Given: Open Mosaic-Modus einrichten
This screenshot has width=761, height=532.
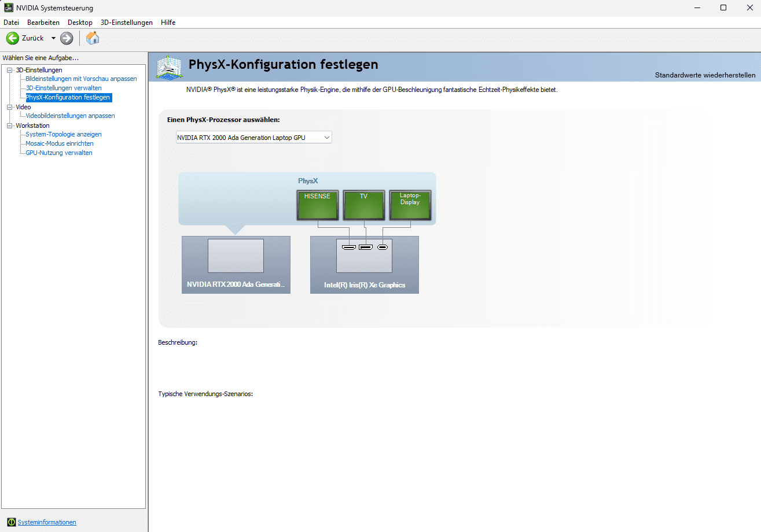Looking at the screenshot, I should point(60,143).
